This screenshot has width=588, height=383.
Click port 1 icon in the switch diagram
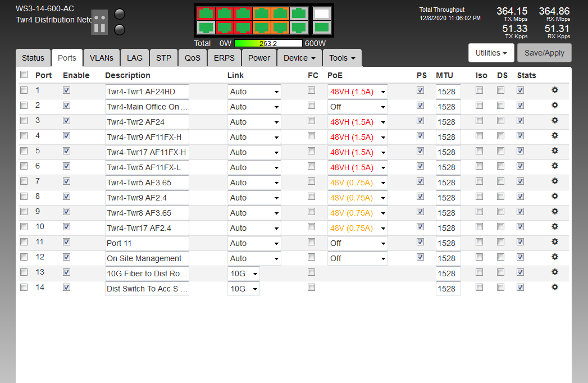click(207, 13)
